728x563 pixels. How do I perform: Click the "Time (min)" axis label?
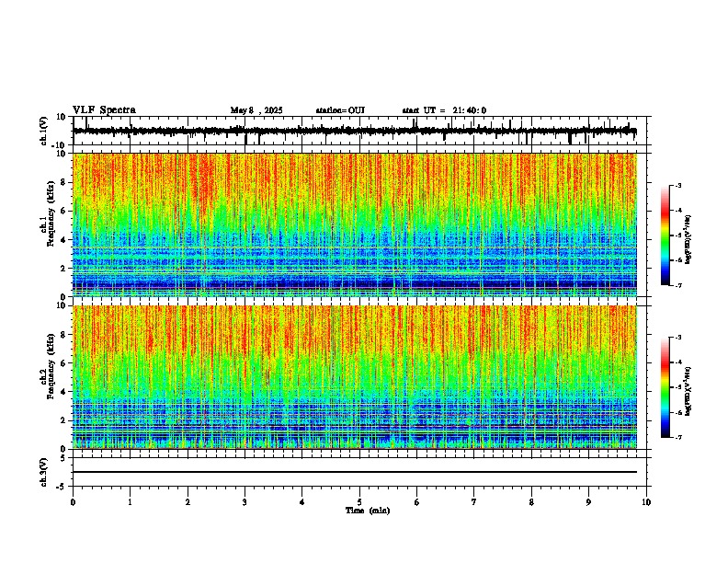click(368, 511)
